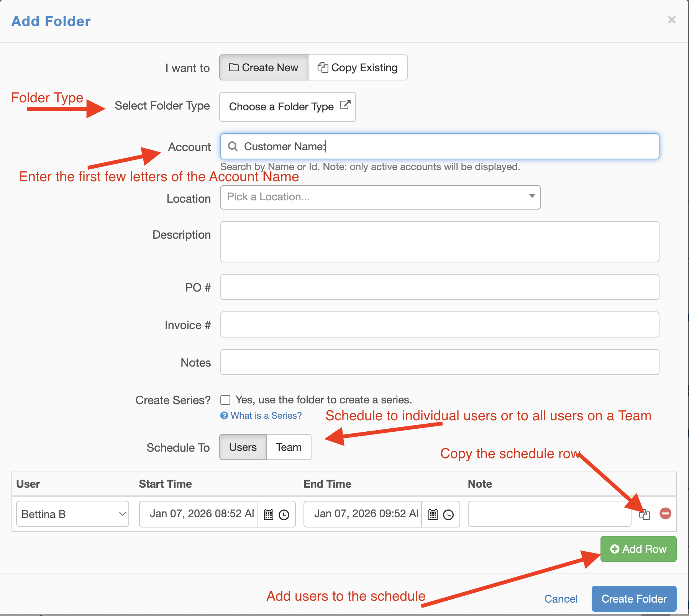Cancel the Add Folder dialog
This screenshot has width=689, height=616.
click(x=561, y=599)
